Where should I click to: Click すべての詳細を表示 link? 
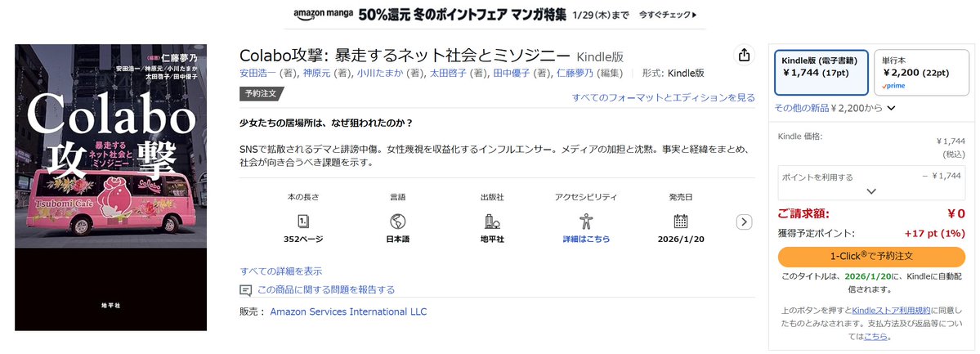(x=281, y=271)
